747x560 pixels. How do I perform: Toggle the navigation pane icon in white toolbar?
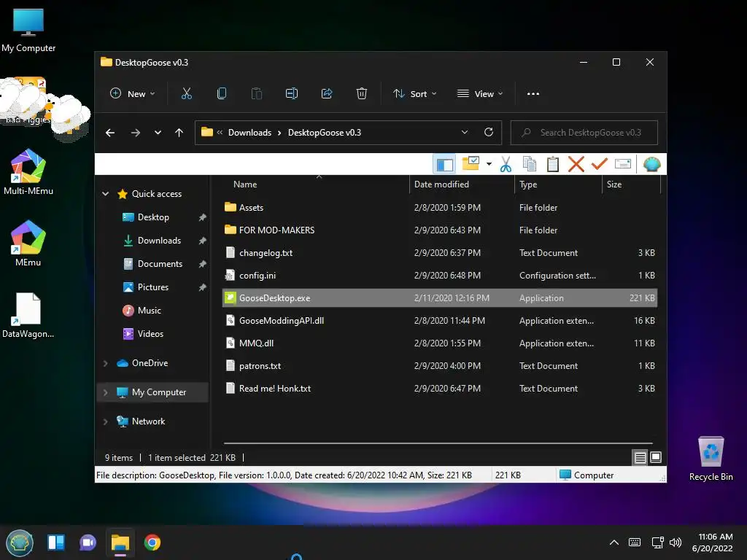tap(444, 164)
